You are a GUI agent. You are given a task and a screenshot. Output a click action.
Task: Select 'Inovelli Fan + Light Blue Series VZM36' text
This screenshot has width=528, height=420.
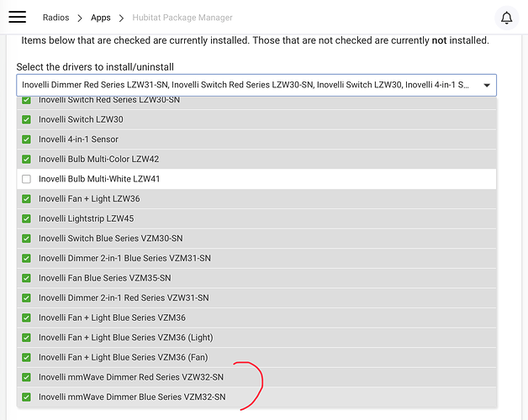(x=112, y=318)
